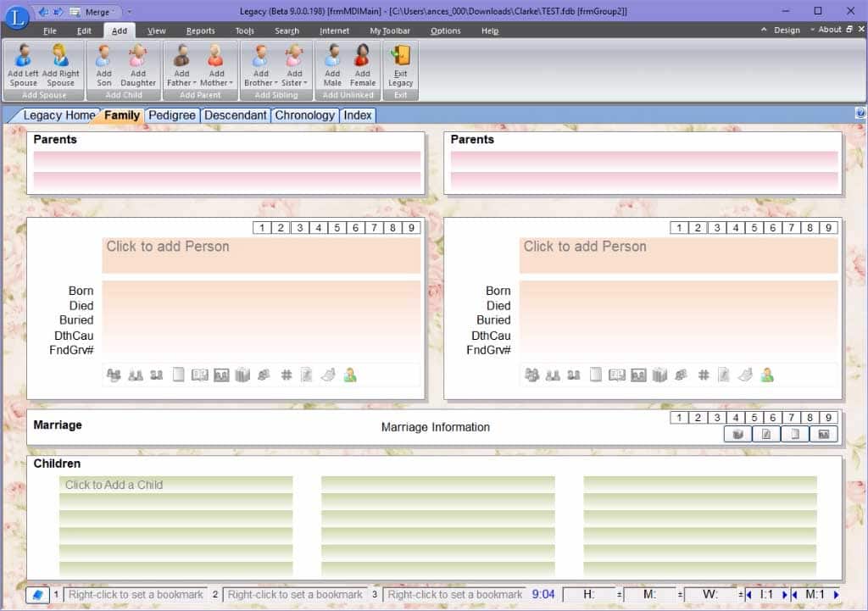Switch to the Pedigree tab
Viewport: 868px width, 611px height.
click(x=172, y=115)
